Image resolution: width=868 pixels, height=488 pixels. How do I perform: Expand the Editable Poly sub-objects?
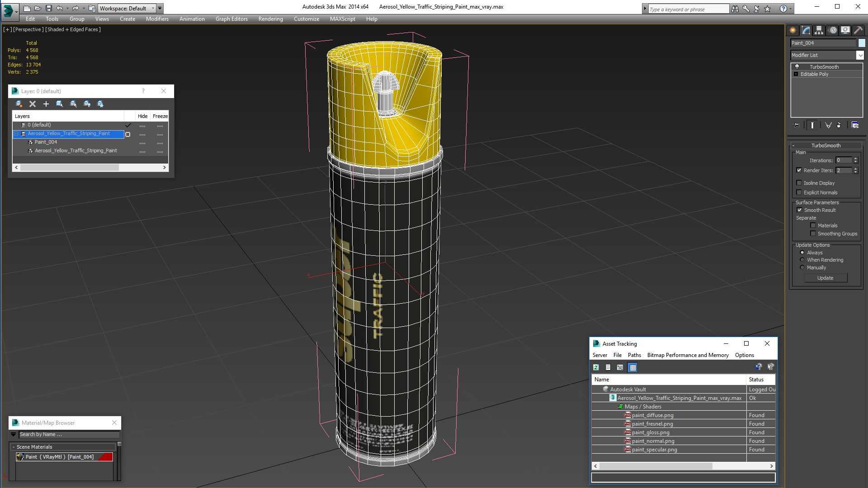796,74
